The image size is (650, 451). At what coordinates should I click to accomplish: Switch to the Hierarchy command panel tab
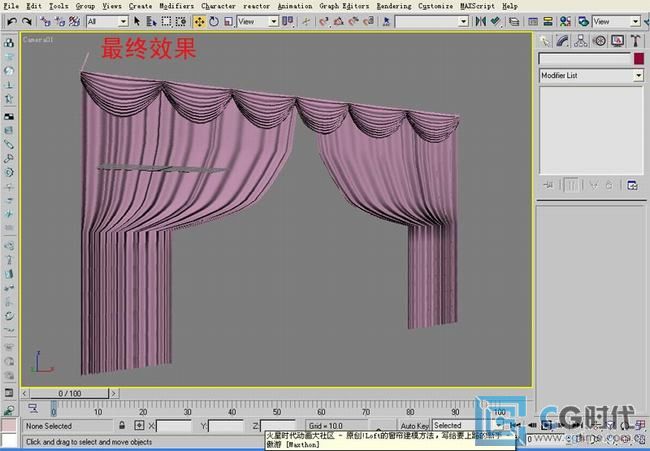pos(581,41)
